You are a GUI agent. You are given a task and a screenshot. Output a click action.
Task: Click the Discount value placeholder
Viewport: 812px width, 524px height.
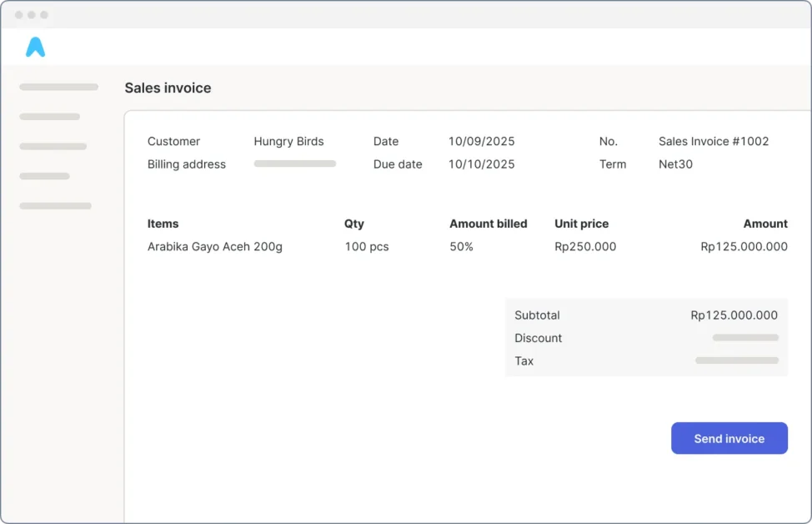744,338
